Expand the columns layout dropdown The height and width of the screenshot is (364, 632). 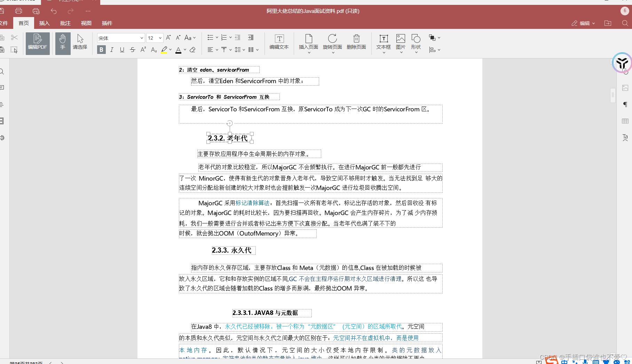[257, 50]
